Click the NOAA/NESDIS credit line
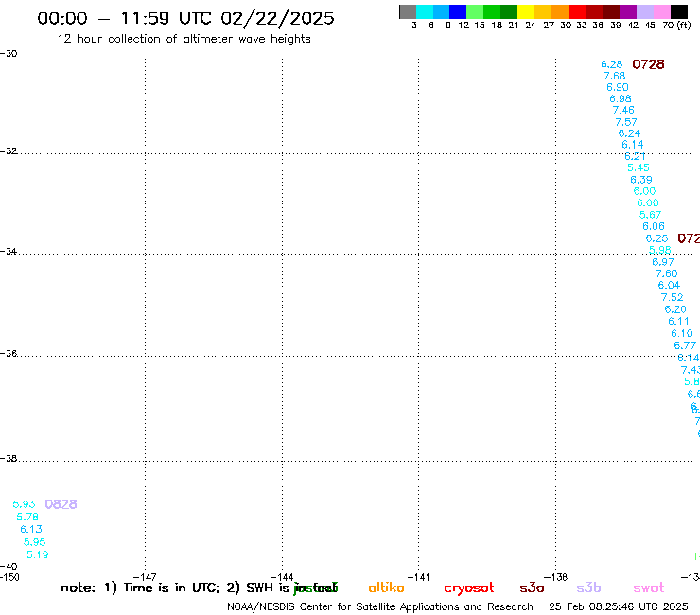Screen dimensions: 700x615 380,607
